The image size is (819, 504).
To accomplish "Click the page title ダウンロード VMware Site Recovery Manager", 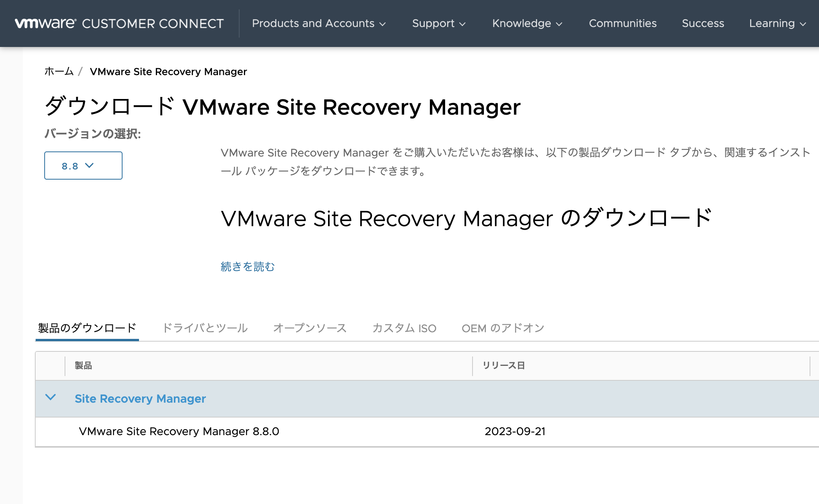I will coord(282,107).
